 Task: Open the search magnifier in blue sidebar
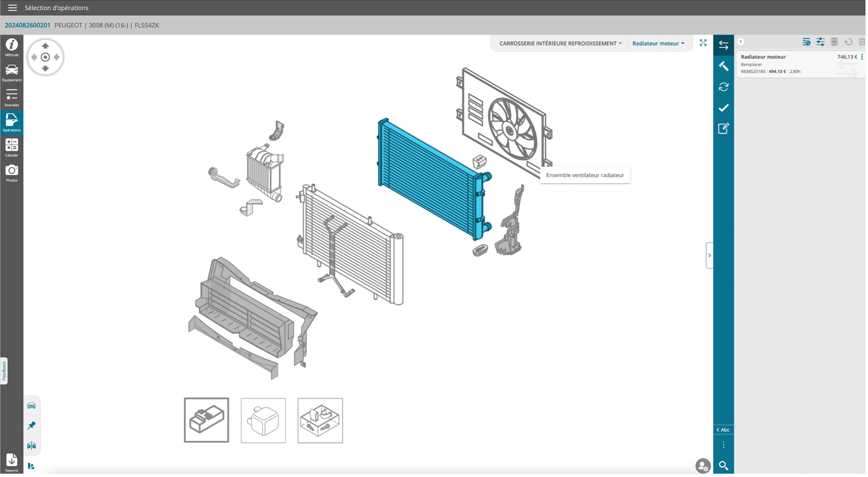723,465
